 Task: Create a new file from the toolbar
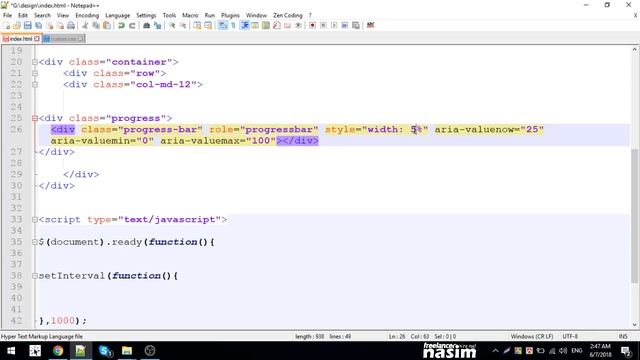[7, 25]
